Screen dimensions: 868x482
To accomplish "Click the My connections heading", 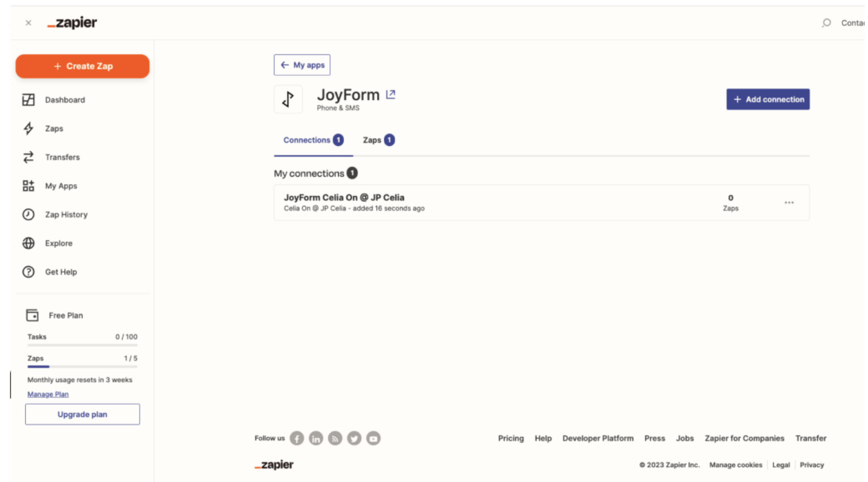I will pyautogui.click(x=309, y=173).
